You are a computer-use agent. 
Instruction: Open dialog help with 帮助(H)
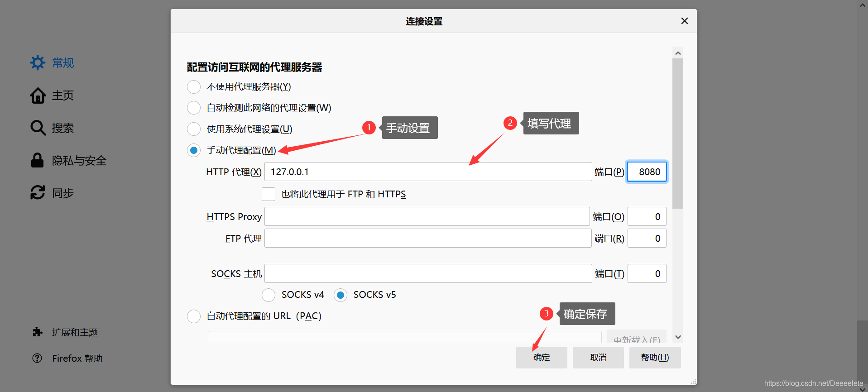(655, 358)
